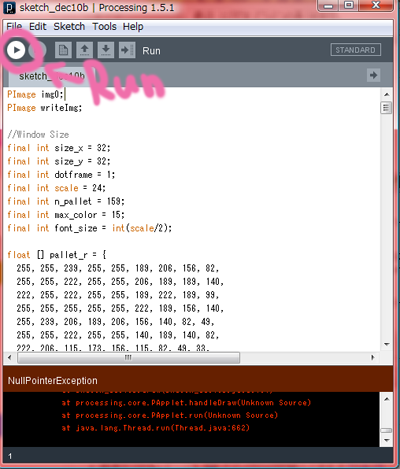Click console line 'PApplet.run(Unknown Source)'
This screenshot has width=400, height=469.
pyautogui.click(x=170, y=415)
